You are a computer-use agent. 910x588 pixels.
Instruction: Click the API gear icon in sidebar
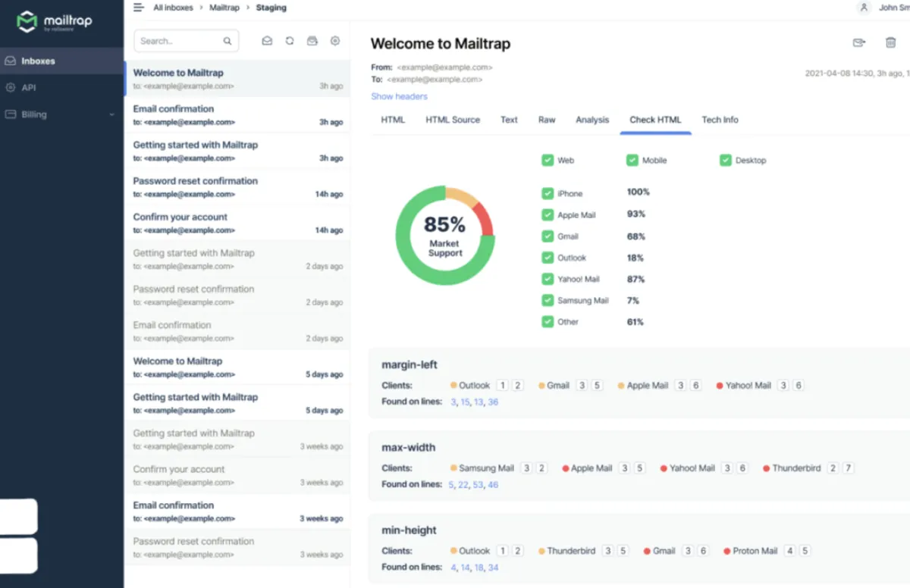point(11,88)
